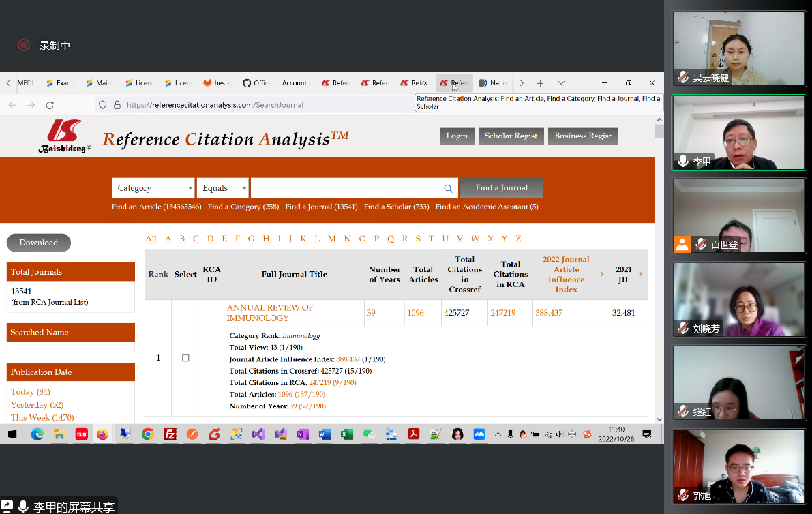Screen dimensions: 812x514
Task: Click the search magnifier icon
Action: [x=448, y=187]
